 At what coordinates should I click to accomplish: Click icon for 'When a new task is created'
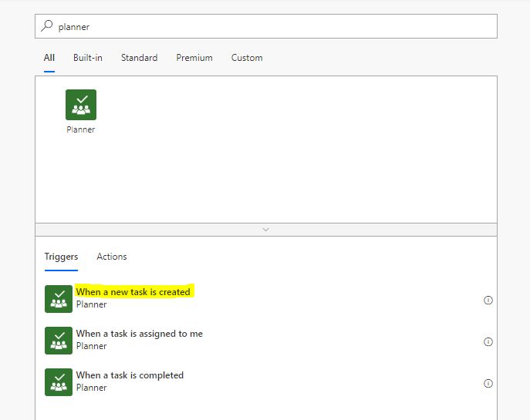[59, 299]
